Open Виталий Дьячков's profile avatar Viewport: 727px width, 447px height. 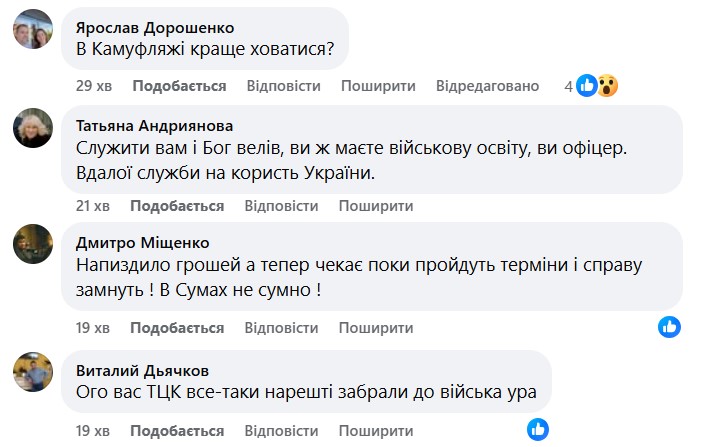(33, 372)
